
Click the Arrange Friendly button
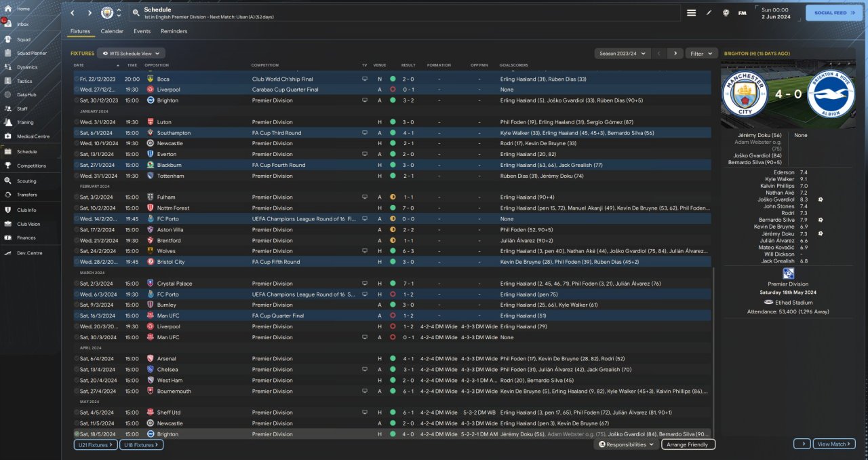tap(687, 444)
